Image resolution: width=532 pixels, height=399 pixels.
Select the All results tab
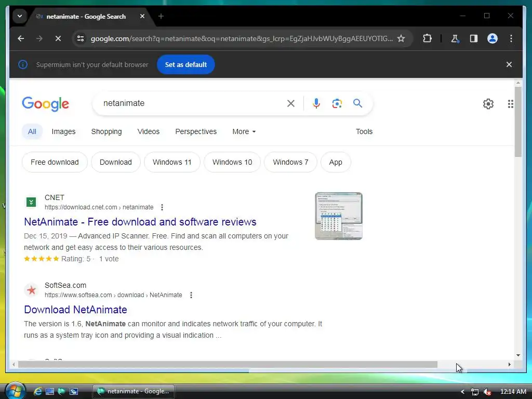(32, 131)
